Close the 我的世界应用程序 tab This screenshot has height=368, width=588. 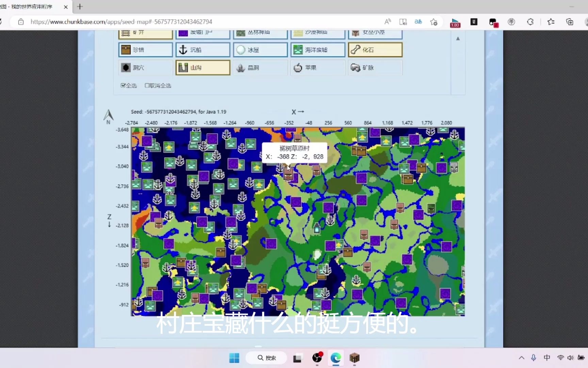66,7
